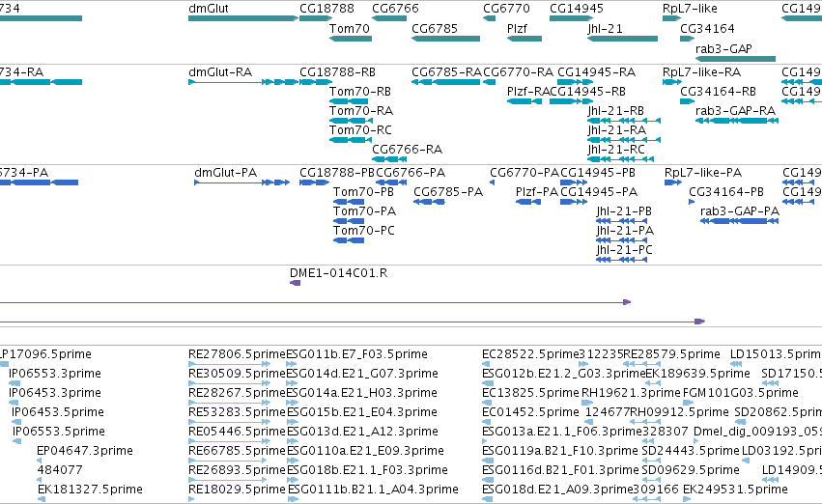Select the Jhl-21 gene bar
Image resolution: width=822 pixels, height=504 pixels.
pyautogui.click(x=622, y=39)
